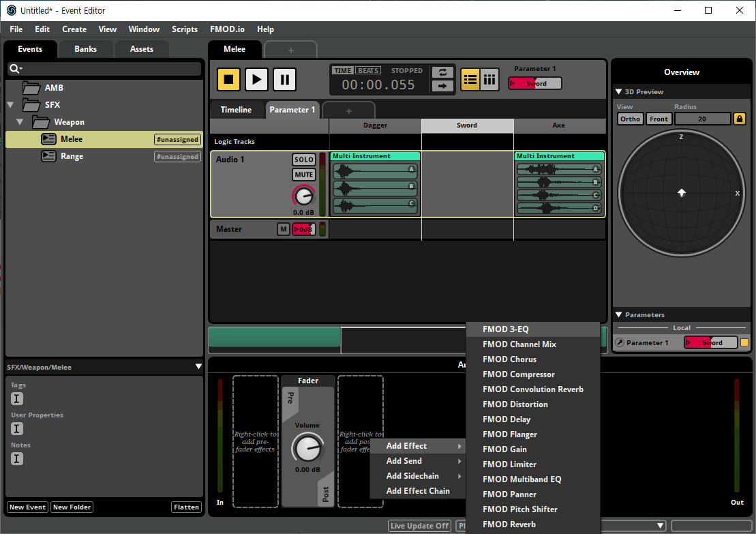Click the search magnifier icon in Events
Viewport: 756px width, 534px height.
tap(14, 69)
